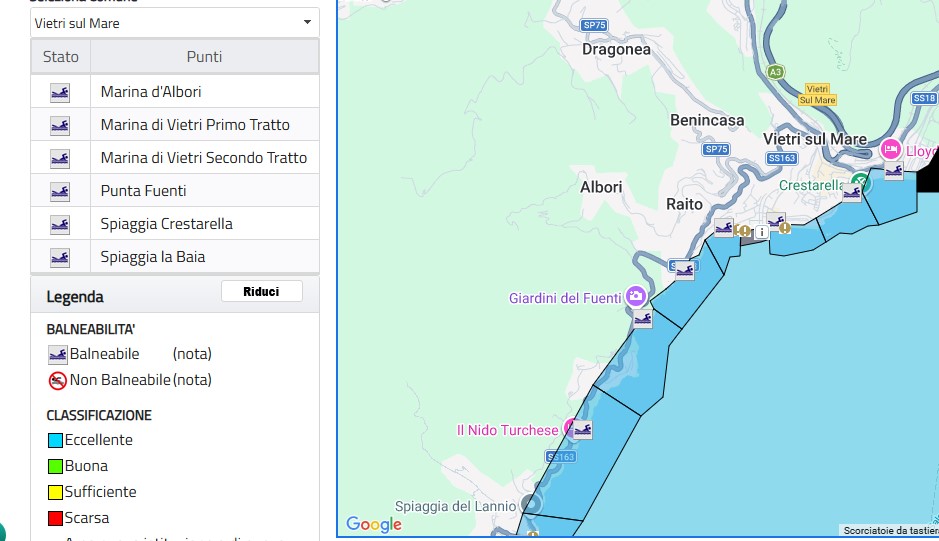Screen dimensions: 939x541
Task: Click the Stato column header
Action: pyautogui.click(x=60, y=56)
